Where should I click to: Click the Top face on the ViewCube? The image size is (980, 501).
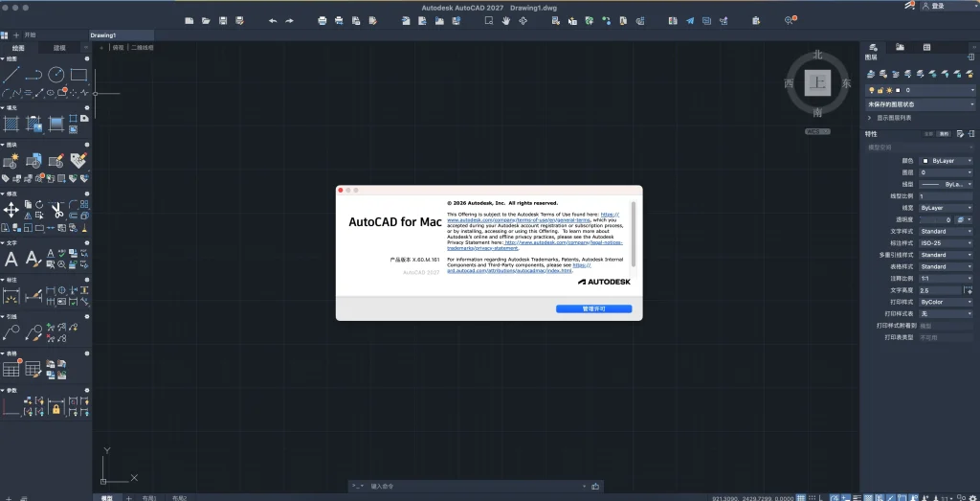click(817, 82)
